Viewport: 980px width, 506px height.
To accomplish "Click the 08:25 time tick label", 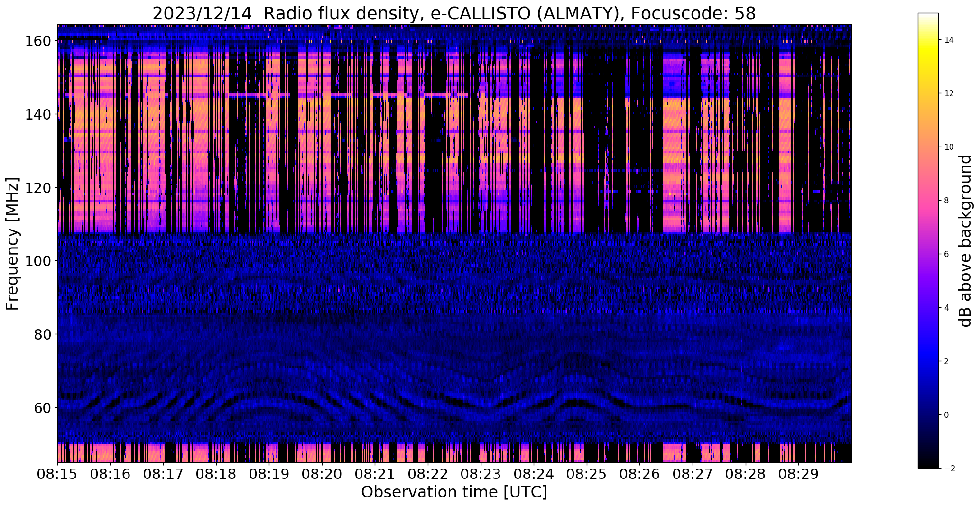I will pos(587,474).
